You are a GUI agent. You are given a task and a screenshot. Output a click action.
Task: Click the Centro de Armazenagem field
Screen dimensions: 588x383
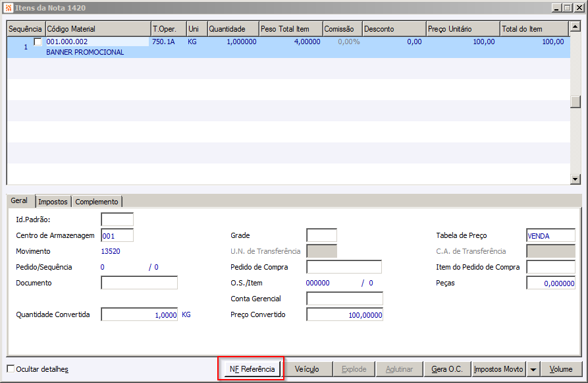117,236
